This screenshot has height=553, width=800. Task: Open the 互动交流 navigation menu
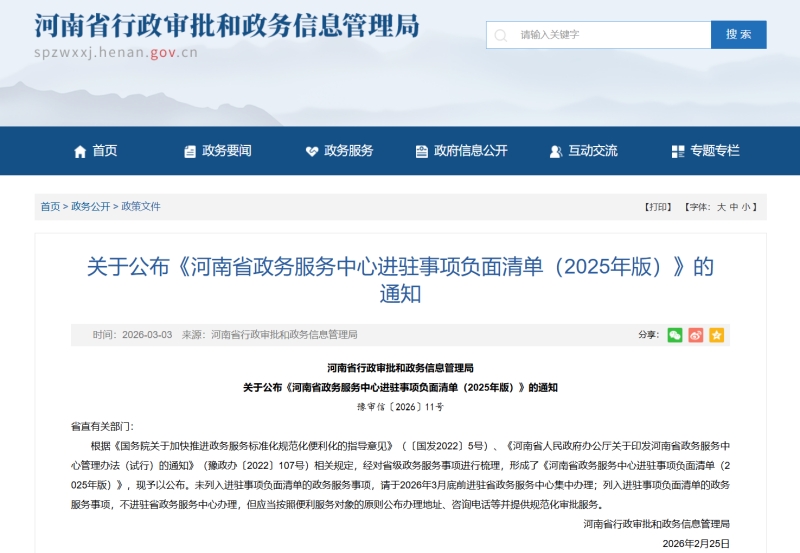point(593,151)
